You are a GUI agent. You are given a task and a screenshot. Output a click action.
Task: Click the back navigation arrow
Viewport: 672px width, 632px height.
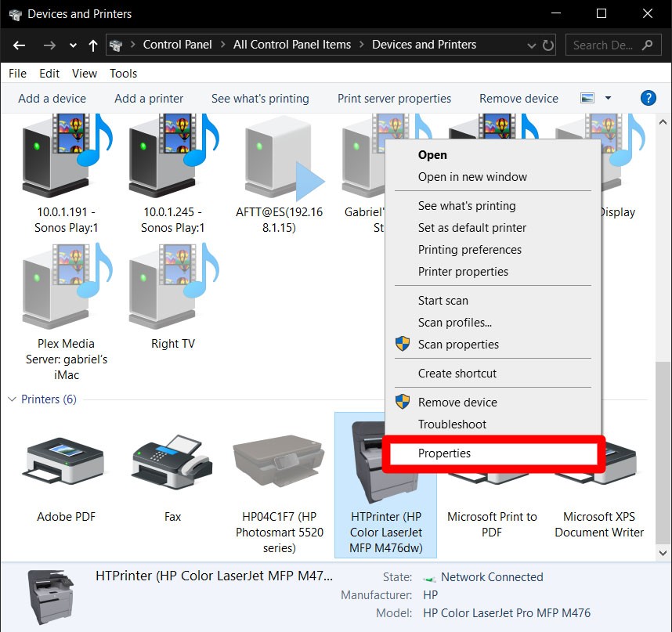17,45
